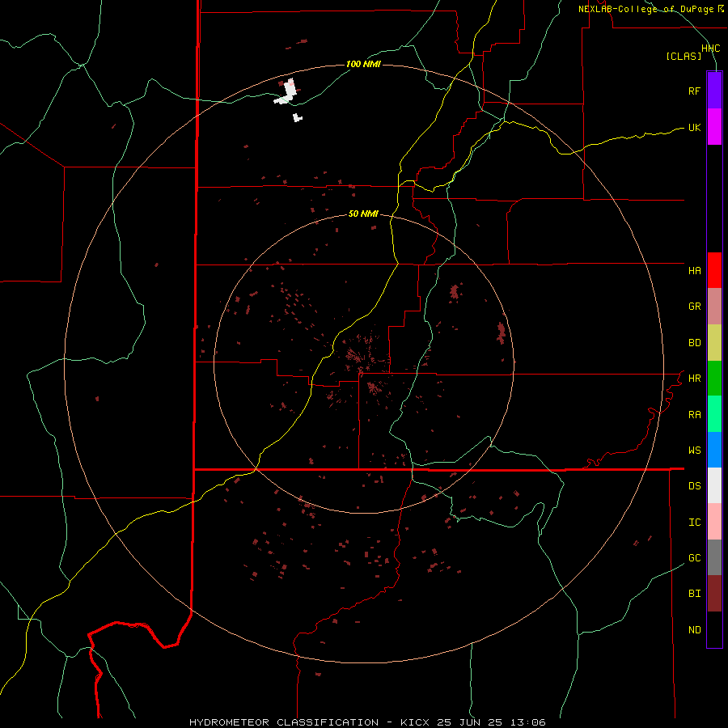Click the RF legend label
The width and height of the screenshot is (728, 728).
[x=694, y=91]
